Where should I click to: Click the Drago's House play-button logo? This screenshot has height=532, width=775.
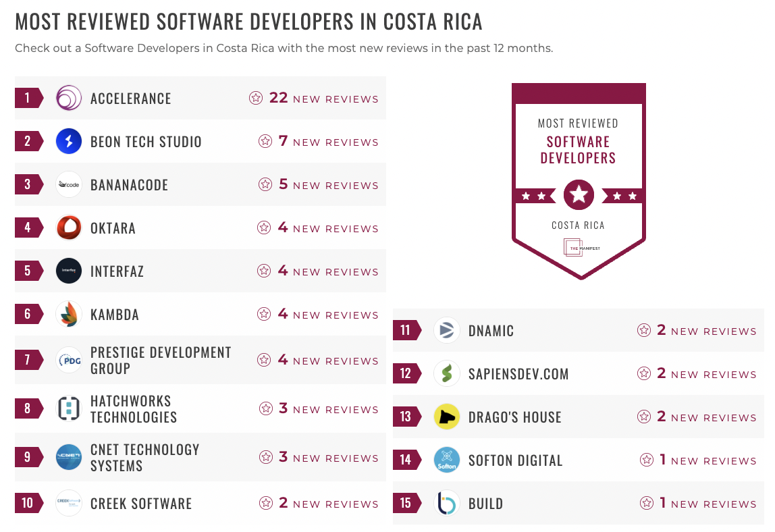pyautogui.click(x=446, y=417)
